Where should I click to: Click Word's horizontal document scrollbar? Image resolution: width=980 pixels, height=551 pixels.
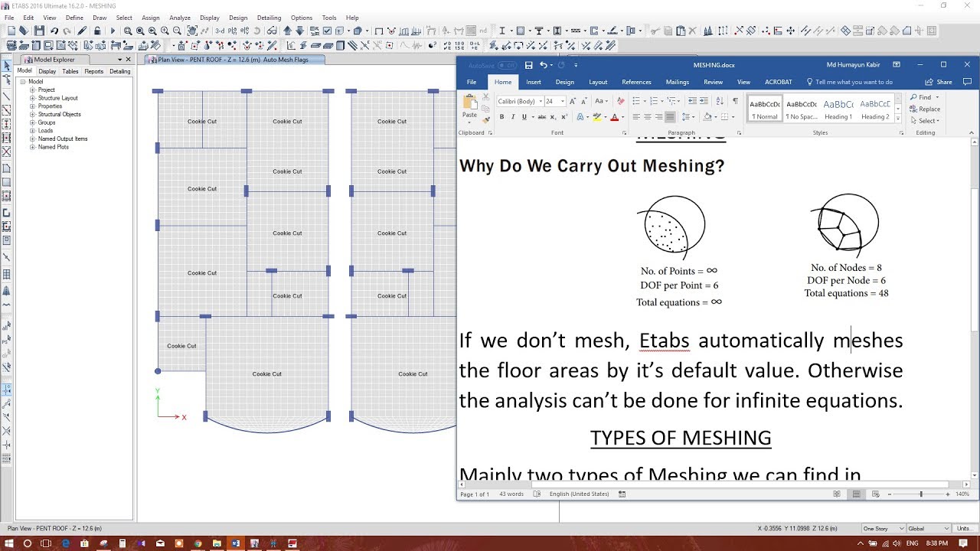tap(689, 484)
